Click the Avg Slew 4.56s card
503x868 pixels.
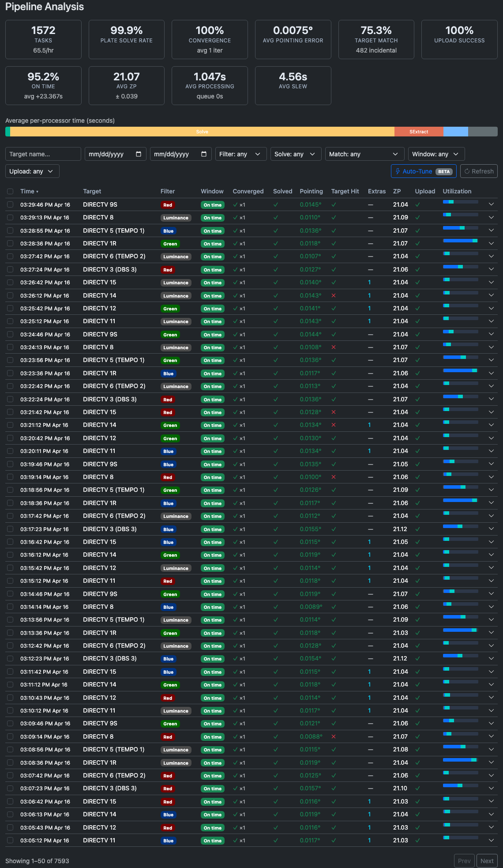coord(293,86)
